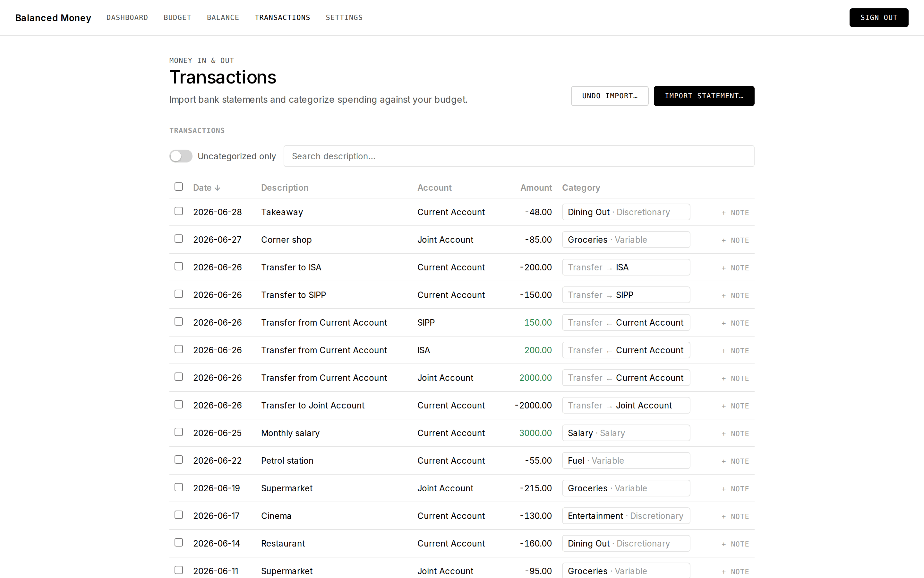
Task: Toggle the Uncategorized only switch
Action: [181, 156]
